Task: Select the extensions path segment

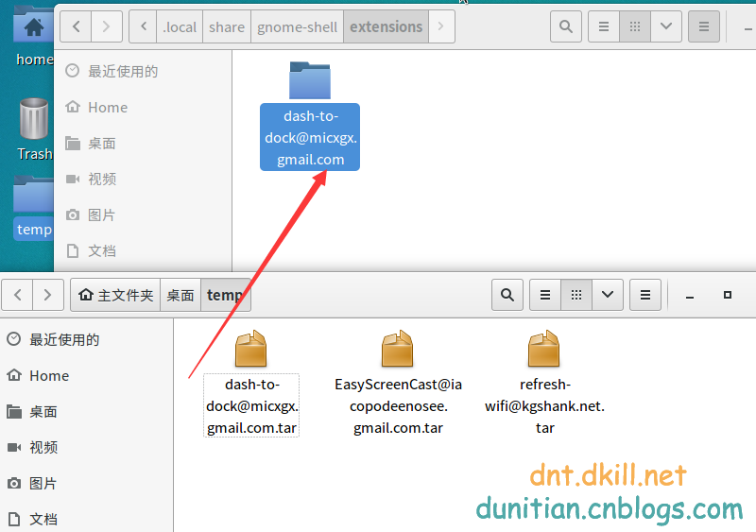Action: 386,26
